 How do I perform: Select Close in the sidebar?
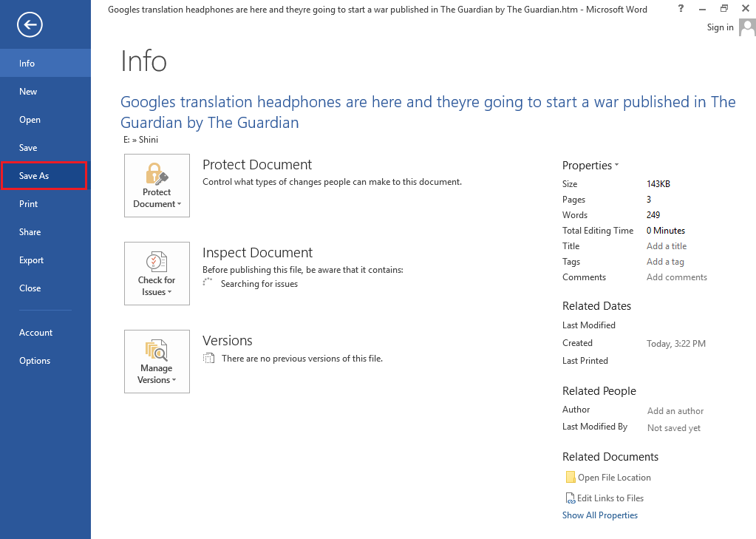tap(45, 288)
